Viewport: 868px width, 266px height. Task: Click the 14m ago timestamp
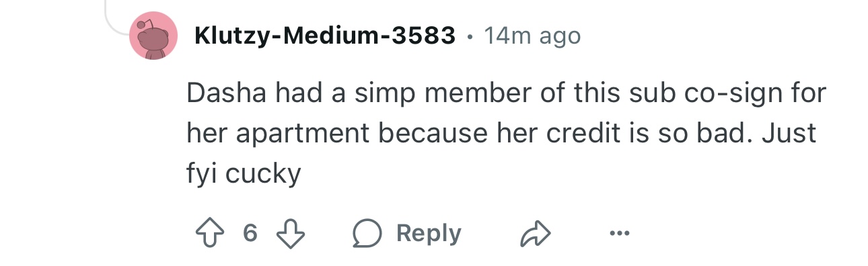point(532,36)
